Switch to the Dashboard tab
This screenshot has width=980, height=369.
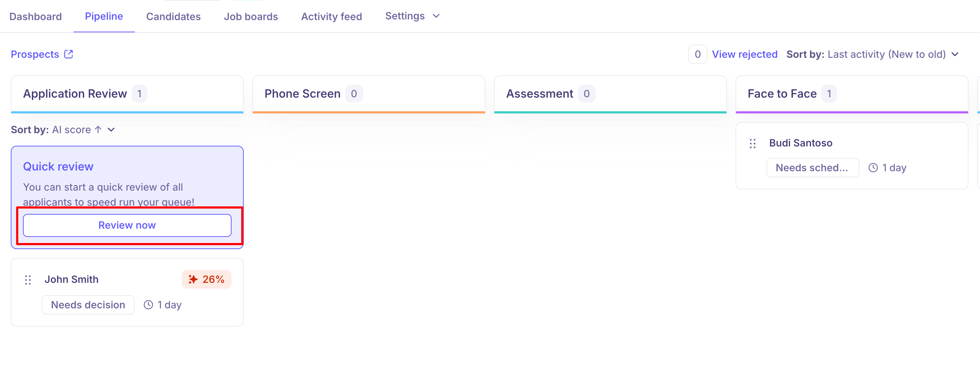coord(35,17)
